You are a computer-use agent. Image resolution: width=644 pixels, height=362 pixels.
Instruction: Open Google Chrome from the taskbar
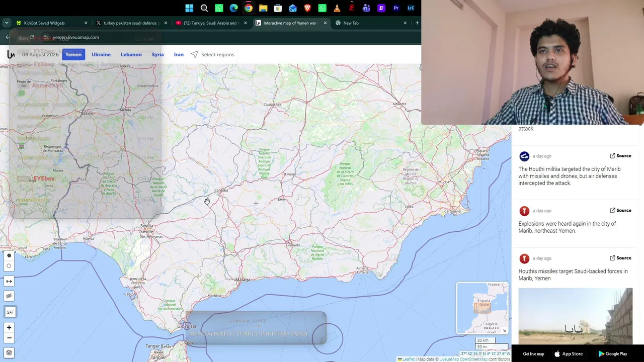(249, 8)
